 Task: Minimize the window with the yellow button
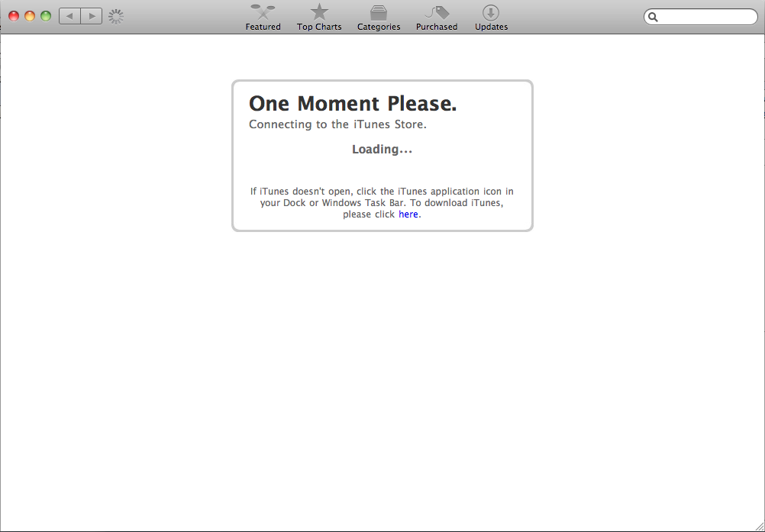[30, 16]
